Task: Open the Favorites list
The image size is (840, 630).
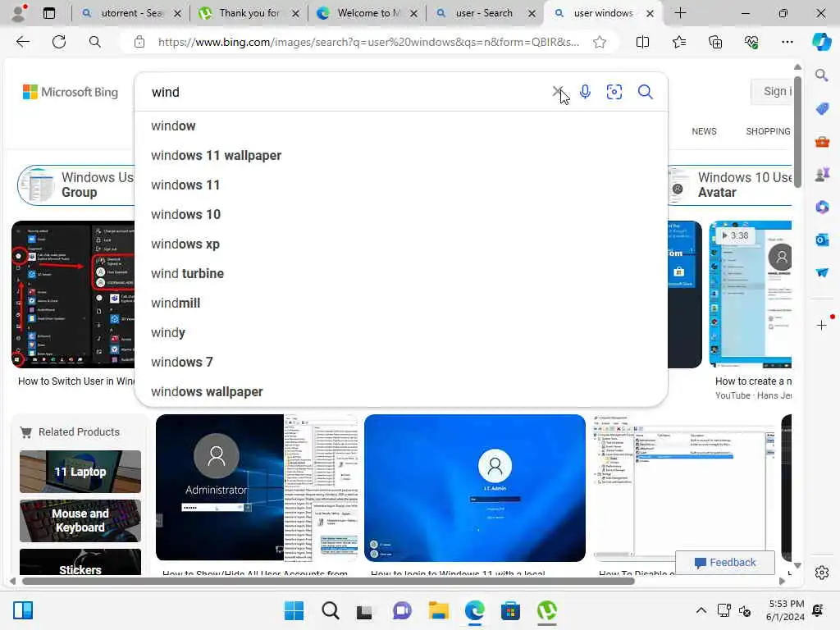Action: (678, 42)
